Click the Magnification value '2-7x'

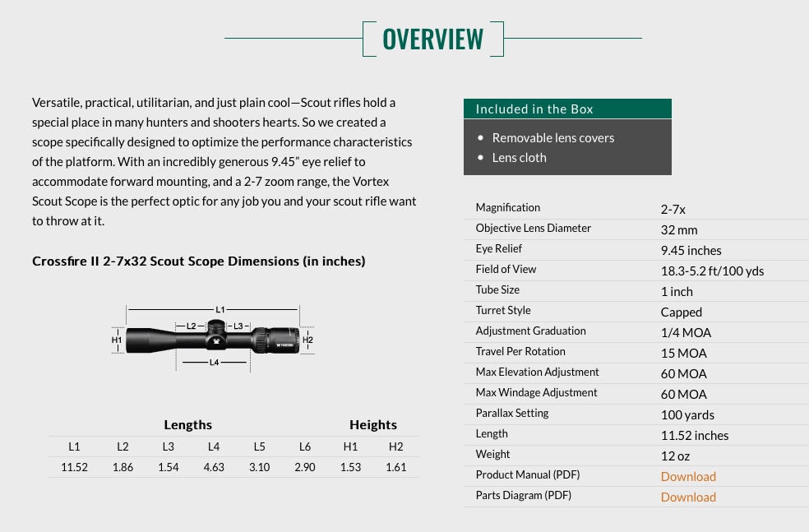tap(673, 209)
